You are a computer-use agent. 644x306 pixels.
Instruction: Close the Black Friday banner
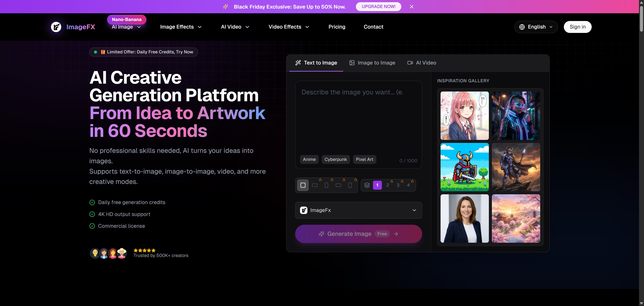[x=412, y=7]
